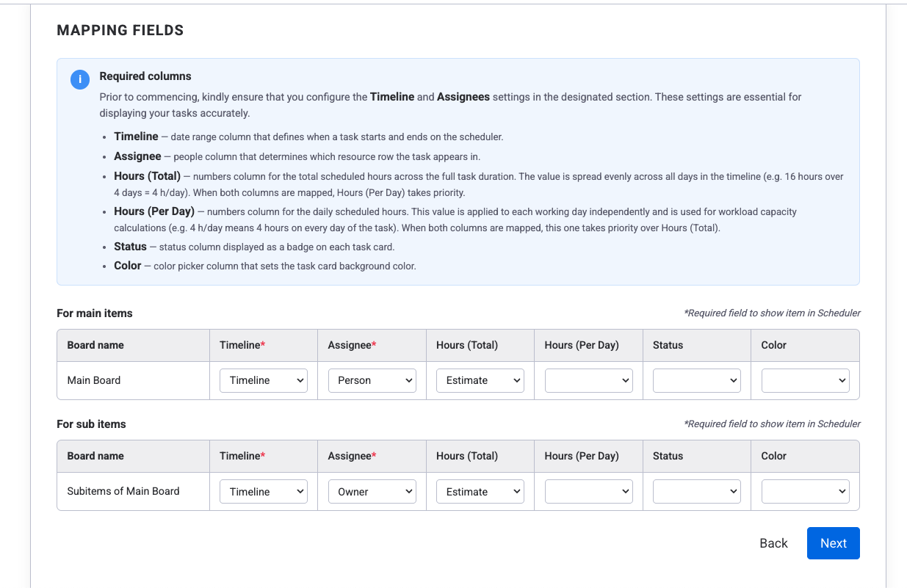Click the Assignee column header in sub items table

point(350,456)
